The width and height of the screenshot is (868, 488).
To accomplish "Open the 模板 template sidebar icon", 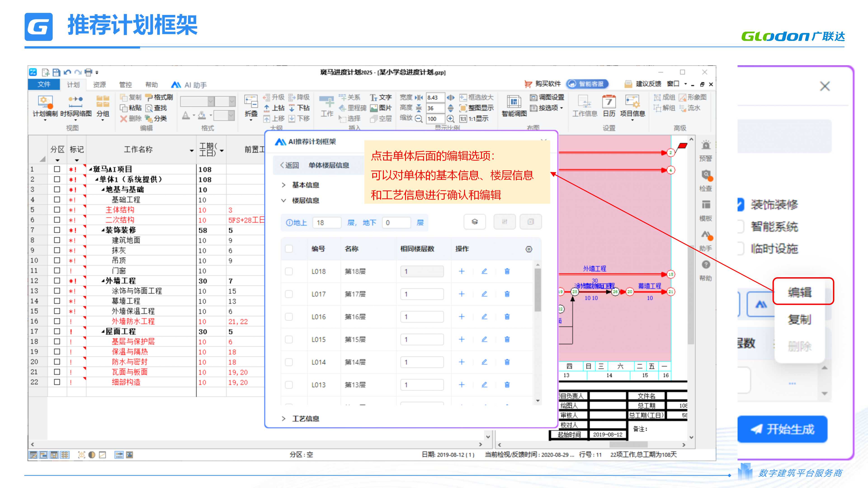I will click(x=705, y=211).
